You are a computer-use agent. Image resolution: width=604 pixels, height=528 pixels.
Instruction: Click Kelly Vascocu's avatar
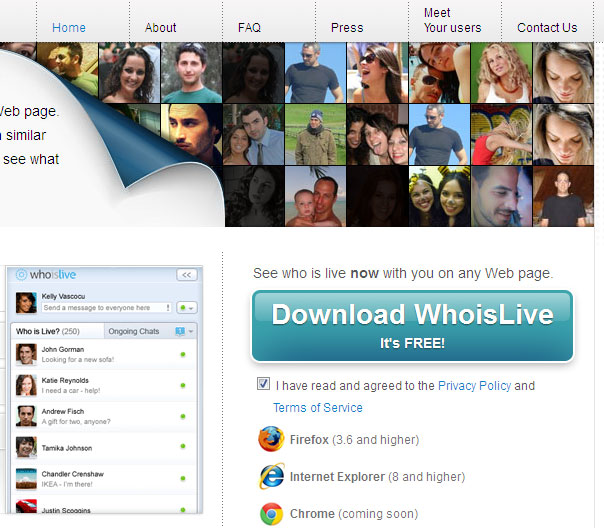[x=26, y=303]
